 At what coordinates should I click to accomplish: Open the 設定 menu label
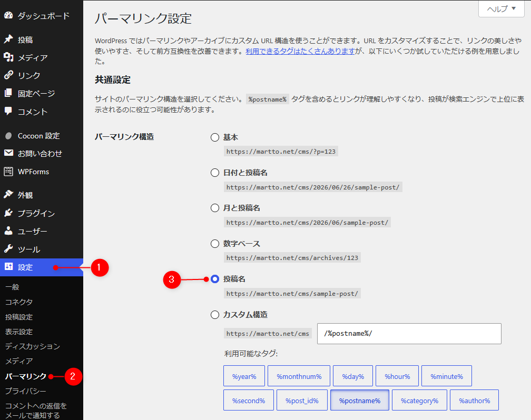pos(25,267)
